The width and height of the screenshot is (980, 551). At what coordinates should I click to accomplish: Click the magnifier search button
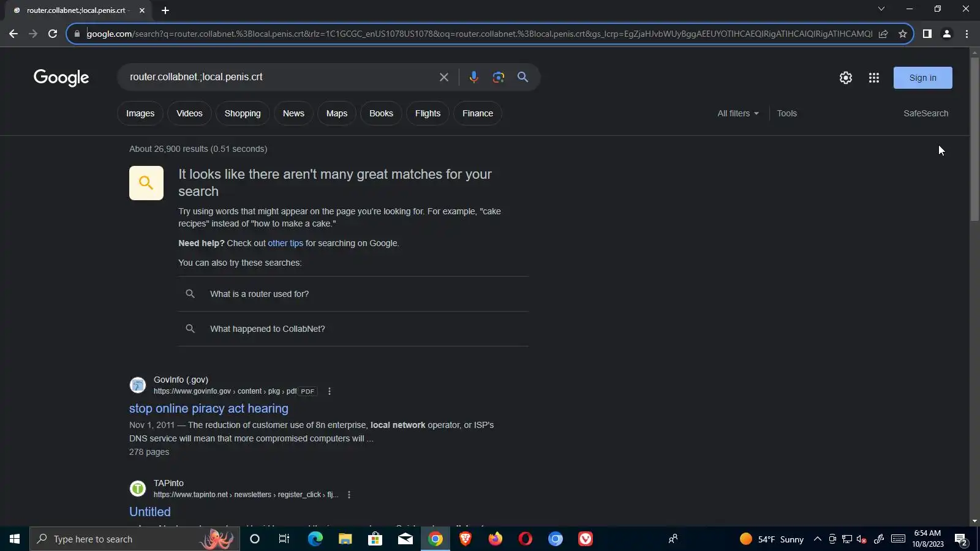click(522, 77)
